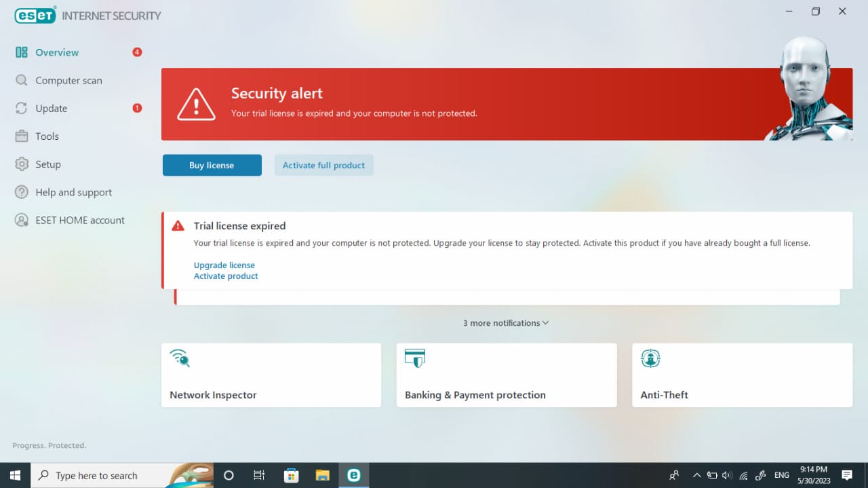Screen dimensions: 868x488
Task: Open the volume control in system tray
Action: pos(728,475)
